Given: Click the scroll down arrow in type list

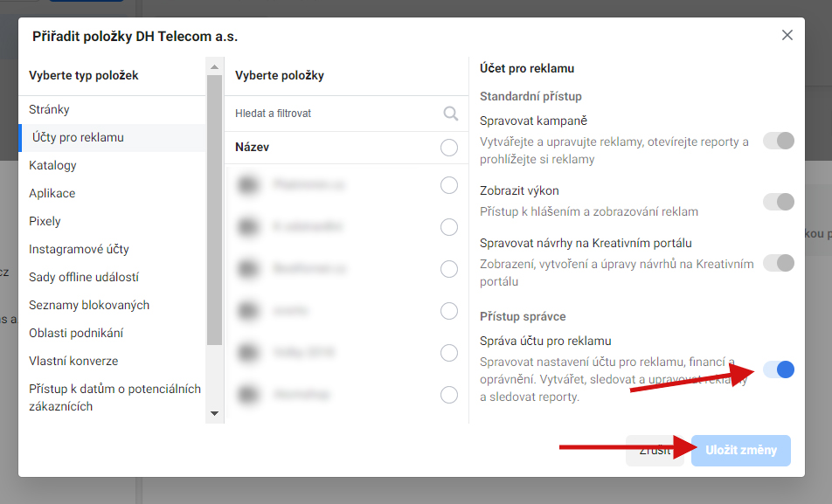Looking at the screenshot, I should [214, 413].
